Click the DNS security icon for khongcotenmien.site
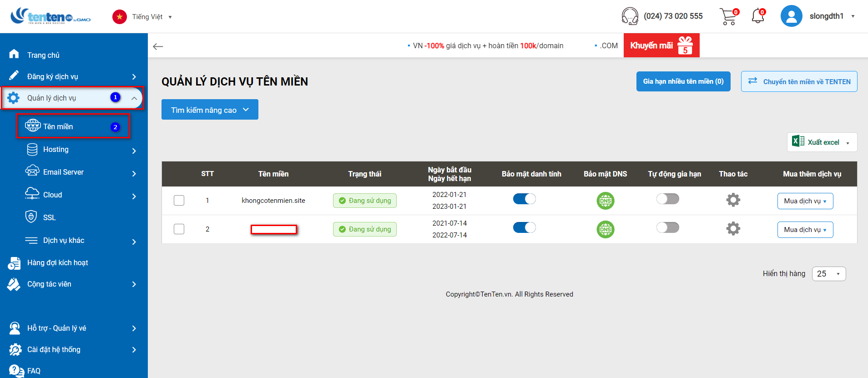 click(x=605, y=201)
